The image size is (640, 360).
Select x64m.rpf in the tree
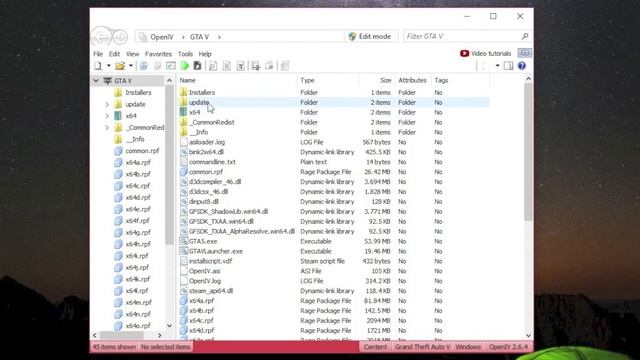138,302
